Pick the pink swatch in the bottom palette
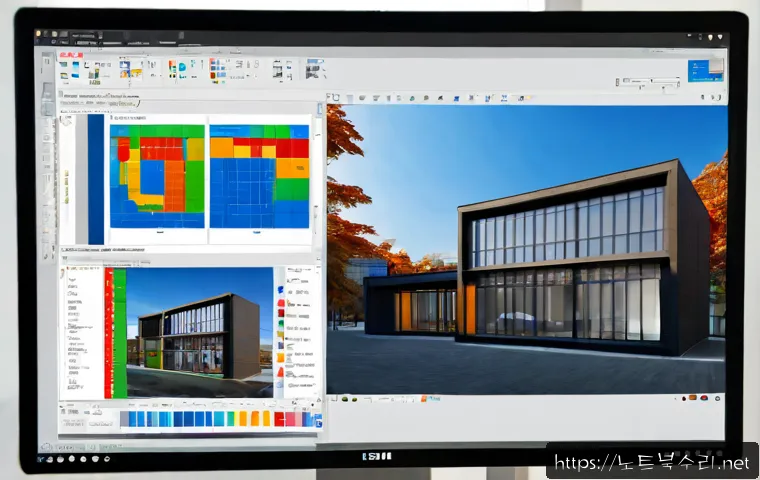Viewport: 760px width, 480px height. (290, 418)
